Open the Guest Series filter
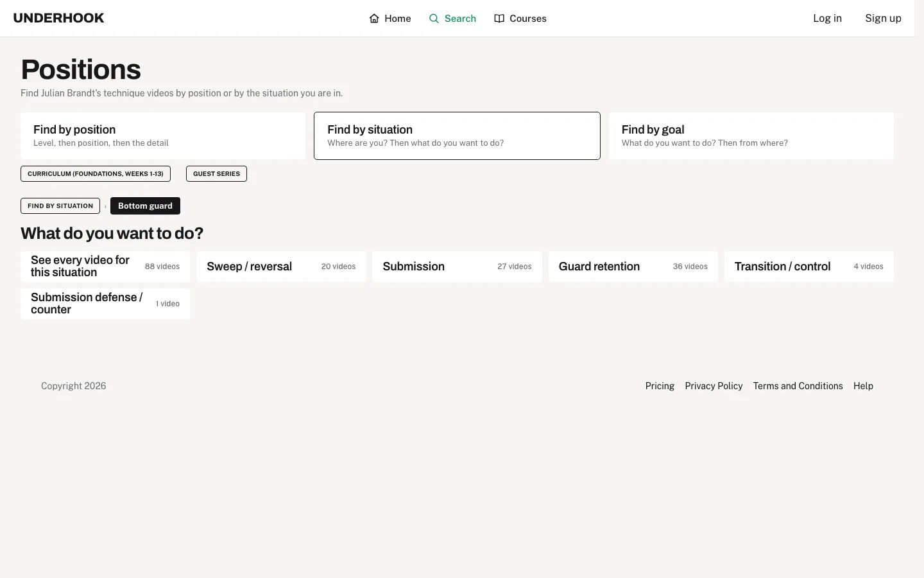The image size is (924, 578). (x=216, y=173)
